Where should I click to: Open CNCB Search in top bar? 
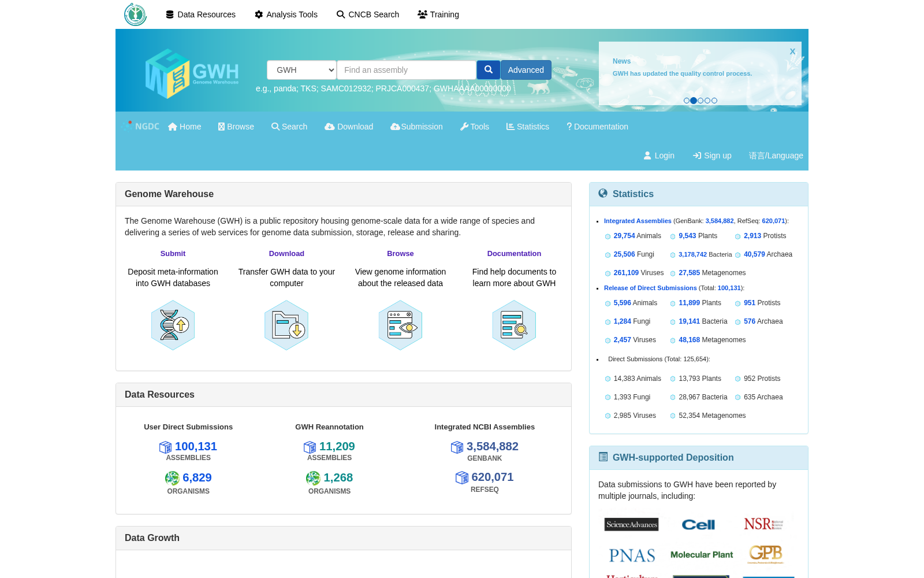pos(368,14)
